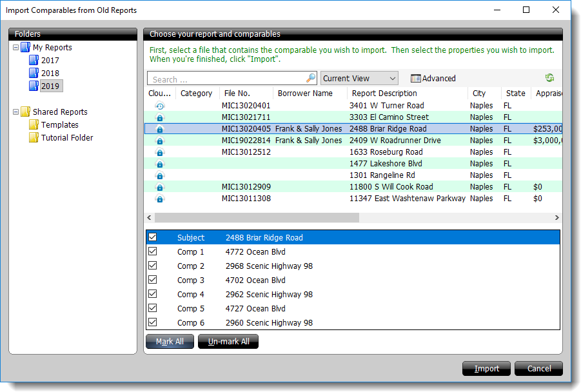Screen dimensions: 581x392
Task: Click the Import button
Action: coord(487,369)
